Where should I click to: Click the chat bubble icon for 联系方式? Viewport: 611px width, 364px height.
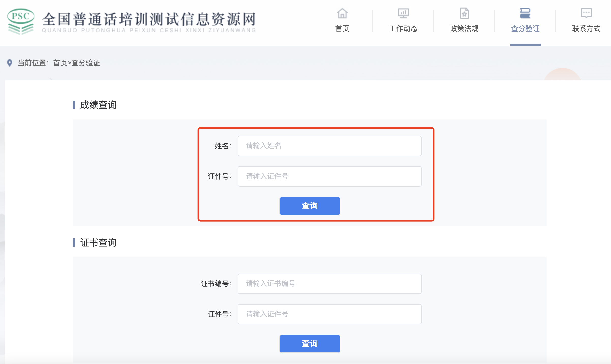586,13
